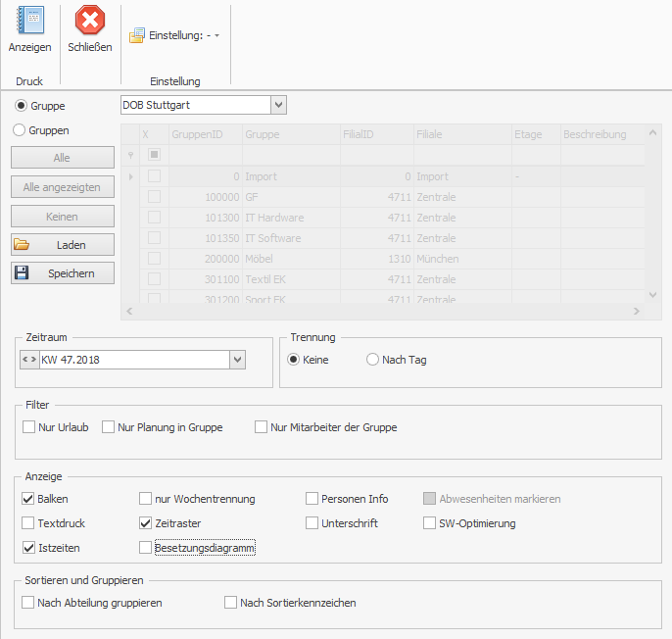Open the KW 47.2018 period dropdown
The image size is (672, 639).
pyautogui.click(x=236, y=360)
